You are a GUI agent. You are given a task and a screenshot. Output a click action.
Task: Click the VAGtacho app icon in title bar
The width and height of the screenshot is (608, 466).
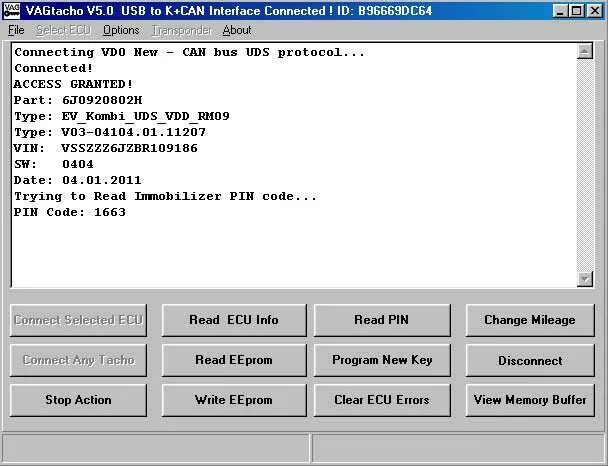11,10
